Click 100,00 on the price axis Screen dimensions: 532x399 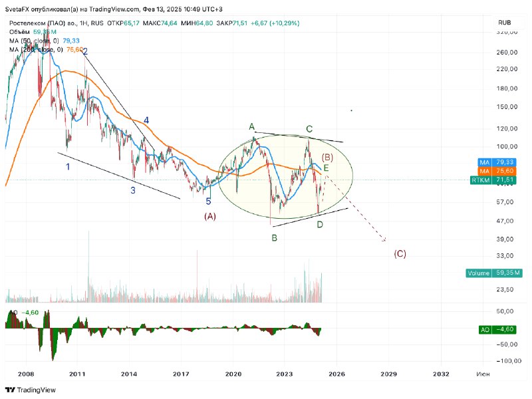pyautogui.click(x=507, y=146)
